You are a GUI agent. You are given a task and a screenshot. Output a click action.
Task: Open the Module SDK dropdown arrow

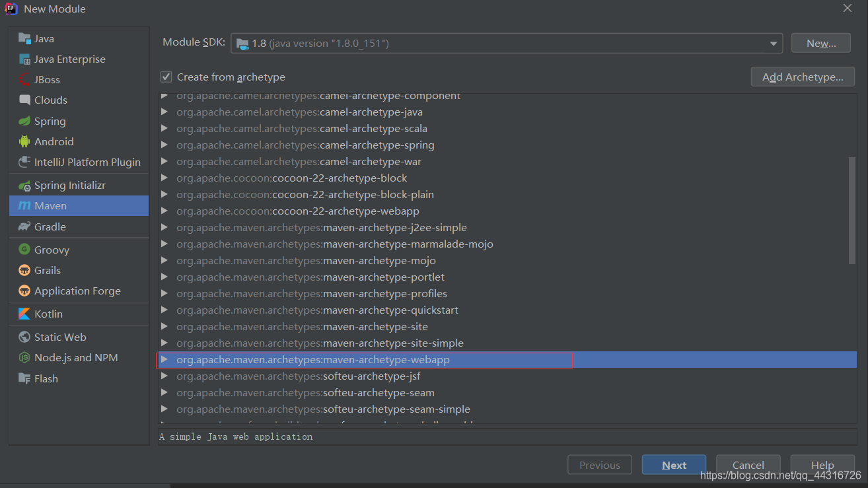tap(773, 44)
